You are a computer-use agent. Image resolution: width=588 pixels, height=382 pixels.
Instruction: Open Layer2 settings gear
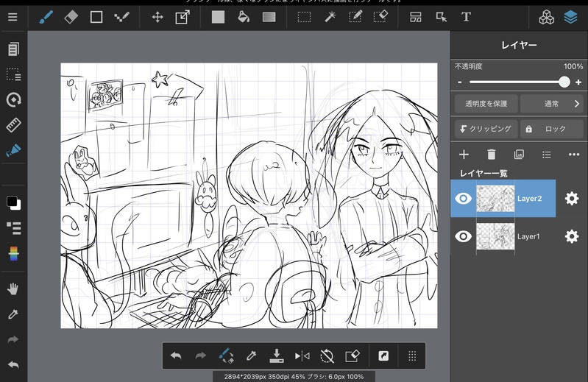[572, 198]
